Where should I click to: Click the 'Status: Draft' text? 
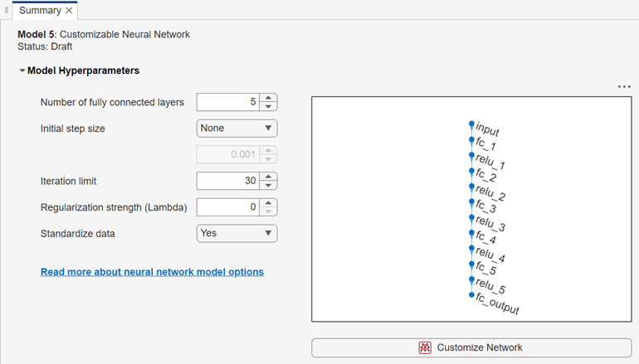[45, 46]
